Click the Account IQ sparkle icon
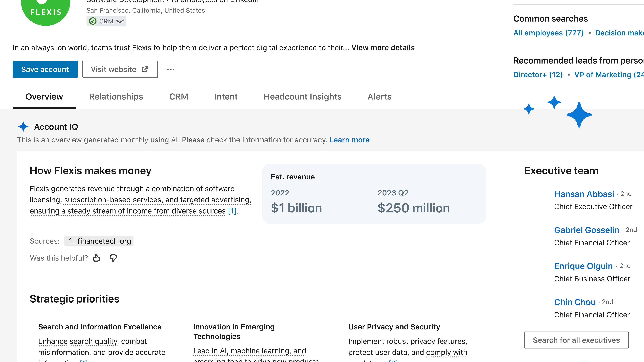 pos(23,127)
